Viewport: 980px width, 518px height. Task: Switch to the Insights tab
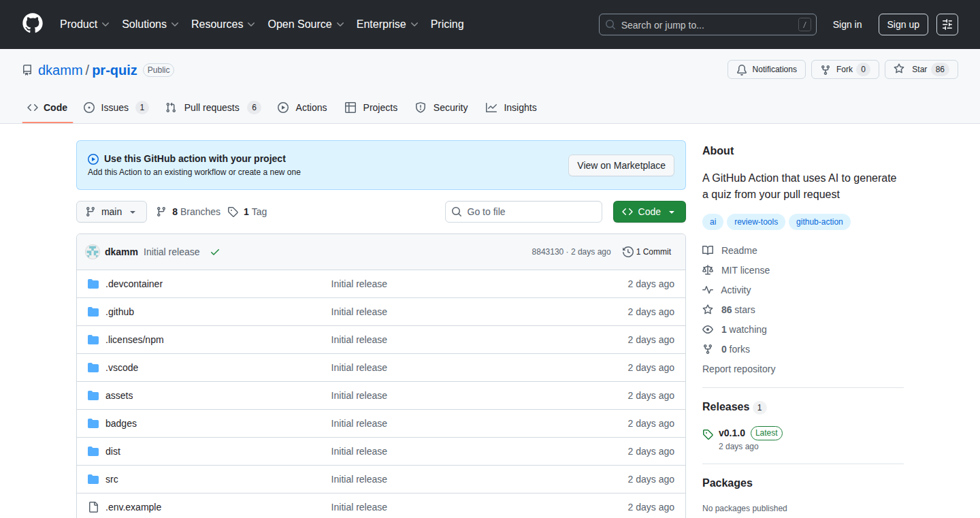click(x=511, y=108)
